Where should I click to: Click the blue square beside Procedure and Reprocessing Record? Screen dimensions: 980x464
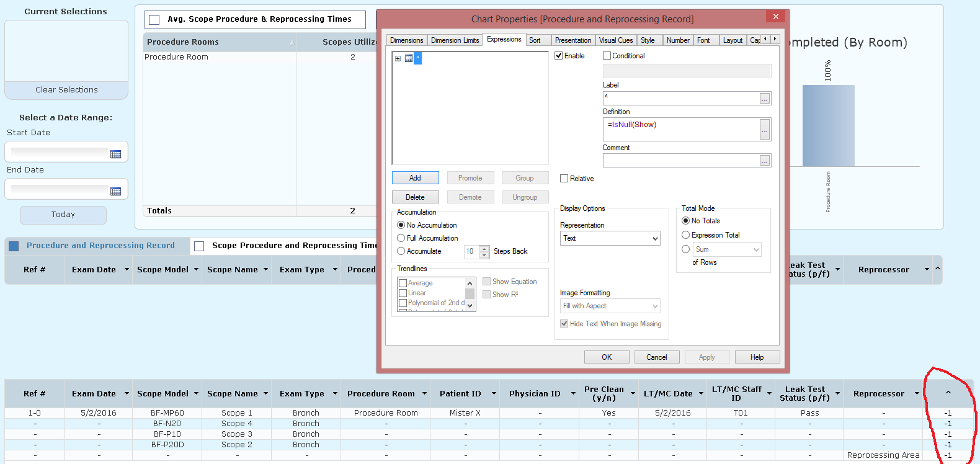(14, 246)
